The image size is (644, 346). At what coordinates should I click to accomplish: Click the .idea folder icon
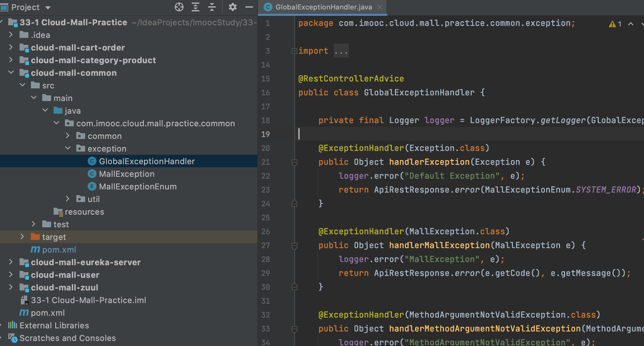point(24,34)
